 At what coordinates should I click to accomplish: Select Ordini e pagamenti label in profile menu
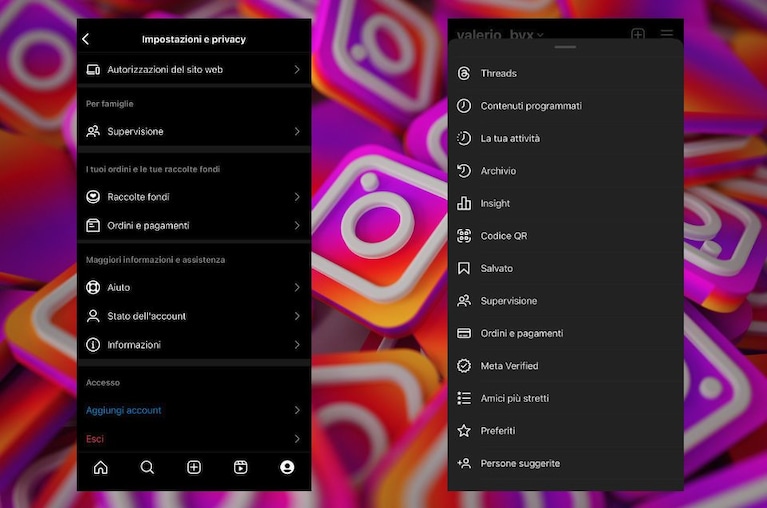(522, 333)
